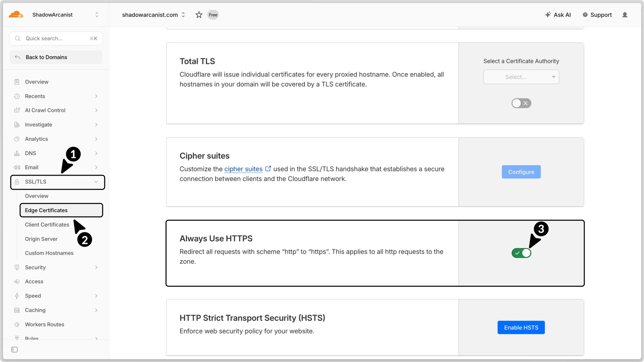
Task: Click the Overview clipboard icon
Action: 17,82
